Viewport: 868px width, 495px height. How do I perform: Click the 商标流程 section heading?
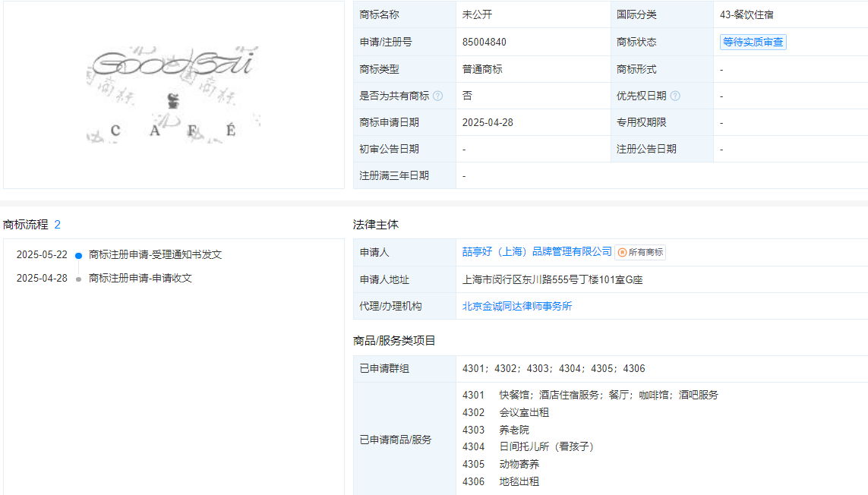pyautogui.click(x=26, y=225)
